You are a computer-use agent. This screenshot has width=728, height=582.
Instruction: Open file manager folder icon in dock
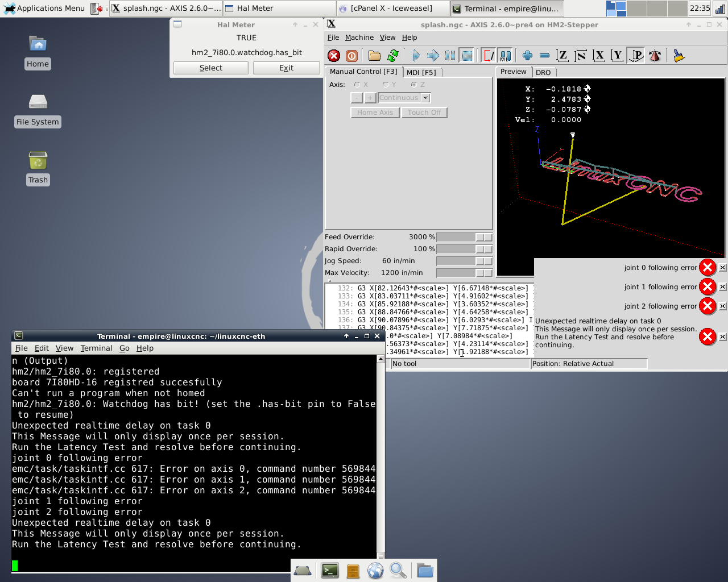click(425, 570)
